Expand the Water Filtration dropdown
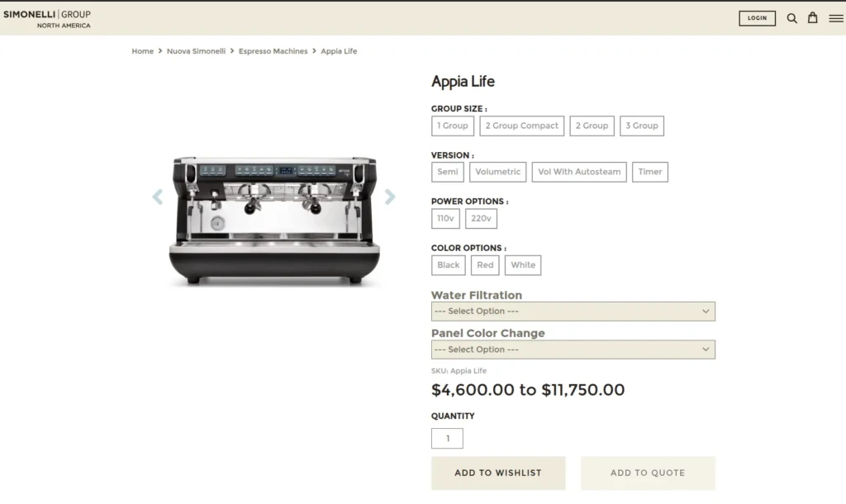This screenshot has height=504, width=846. [x=573, y=311]
